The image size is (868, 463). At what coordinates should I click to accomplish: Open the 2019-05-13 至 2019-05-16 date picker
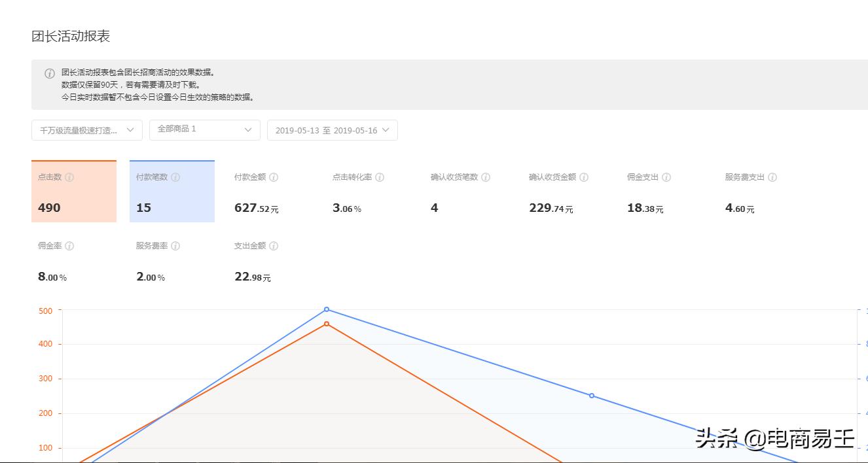point(333,130)
